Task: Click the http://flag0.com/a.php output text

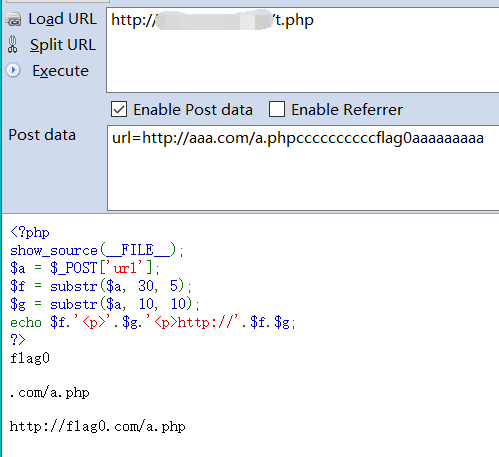Action: [x=97, y=427]
